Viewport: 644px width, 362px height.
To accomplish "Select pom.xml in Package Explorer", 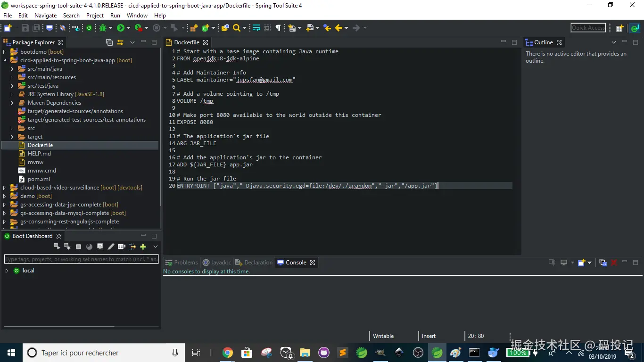I will point(39,179).
